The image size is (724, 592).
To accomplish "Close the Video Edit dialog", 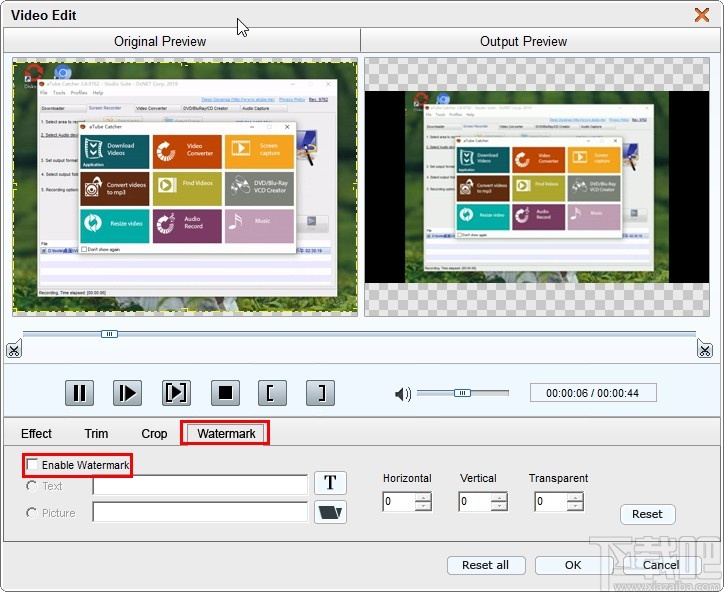I will pyautogui.click(x=702, y=15).
